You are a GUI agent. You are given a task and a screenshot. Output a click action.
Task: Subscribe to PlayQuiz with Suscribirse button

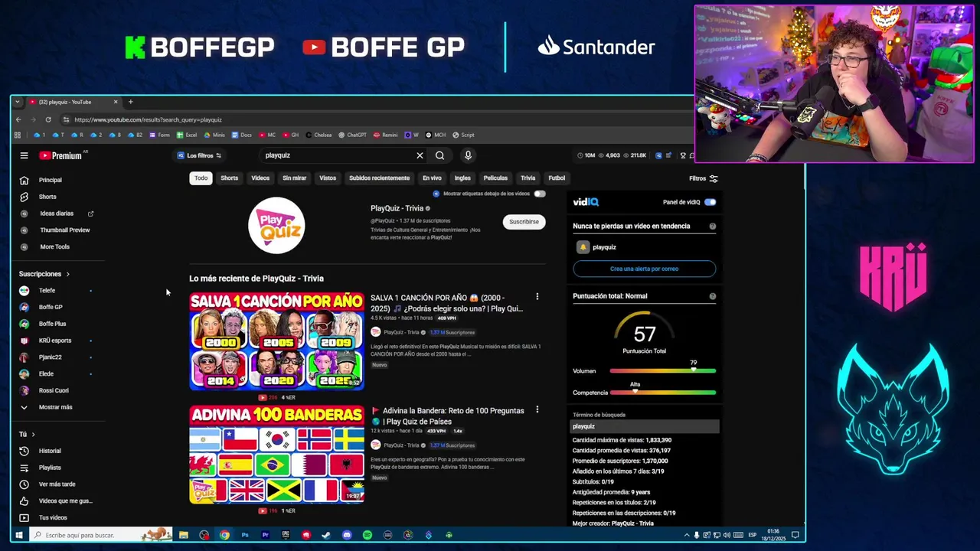[x=524, y=222]
